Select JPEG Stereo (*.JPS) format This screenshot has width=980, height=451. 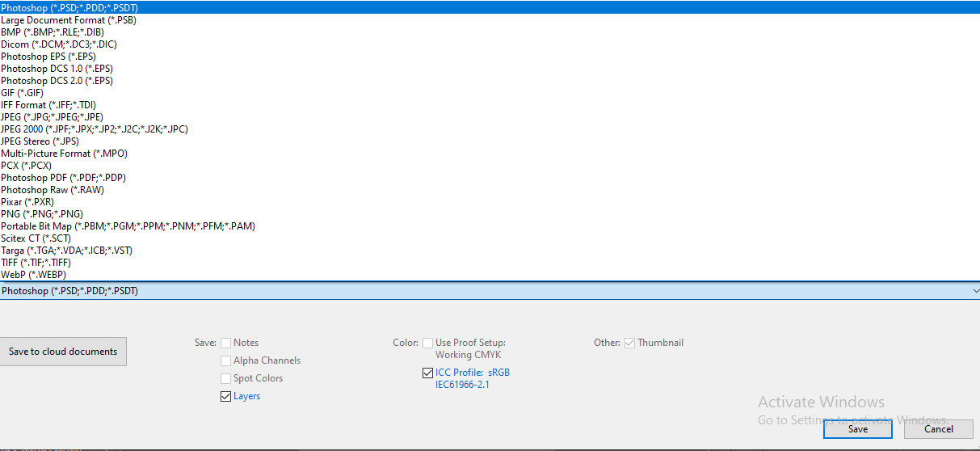[x=490, y=141]
